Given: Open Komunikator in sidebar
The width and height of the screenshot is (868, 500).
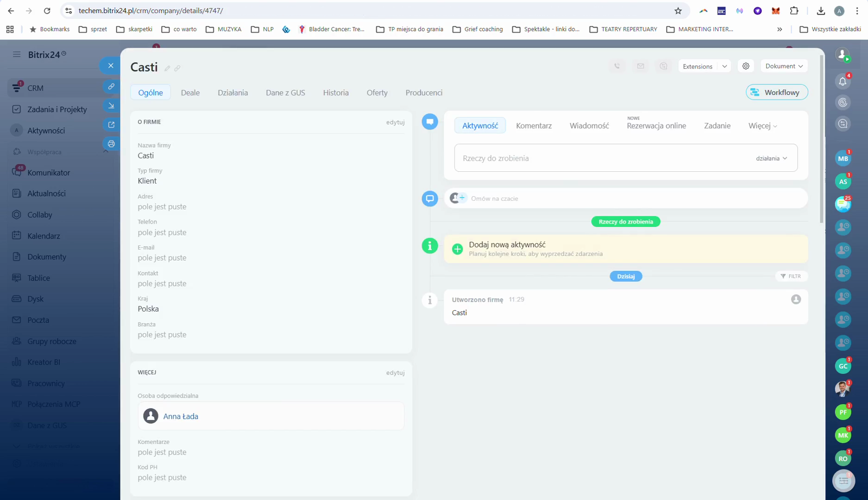Looking at the screenshot, I should (49, 173).
